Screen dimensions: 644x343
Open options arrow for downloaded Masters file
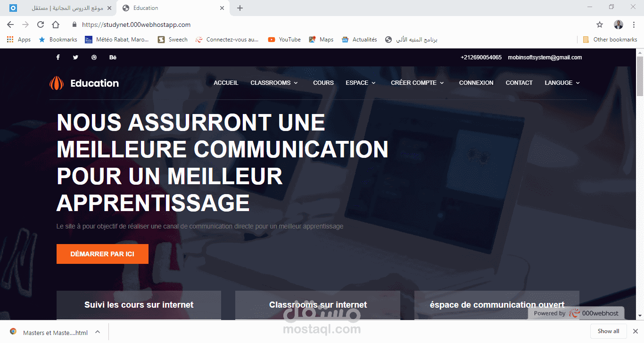[x=98, y=332]
